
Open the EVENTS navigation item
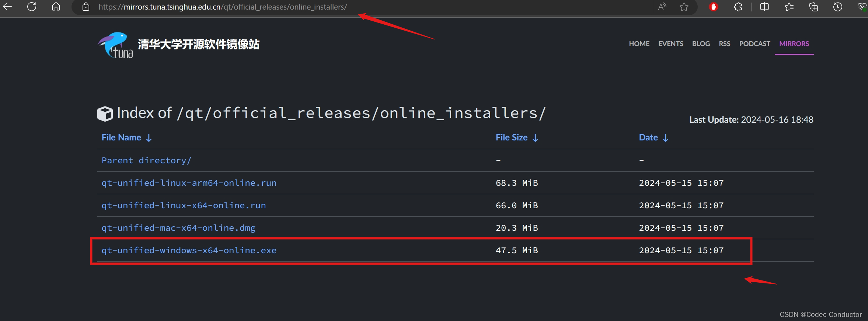[x=671, y=43]
